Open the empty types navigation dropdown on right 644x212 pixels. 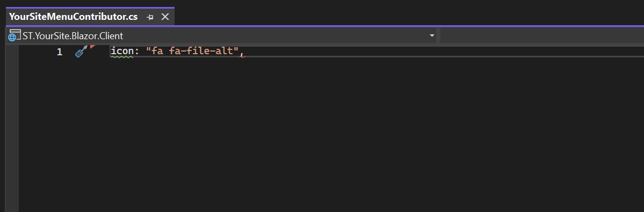pyautogui.click(x=542, y=35)
